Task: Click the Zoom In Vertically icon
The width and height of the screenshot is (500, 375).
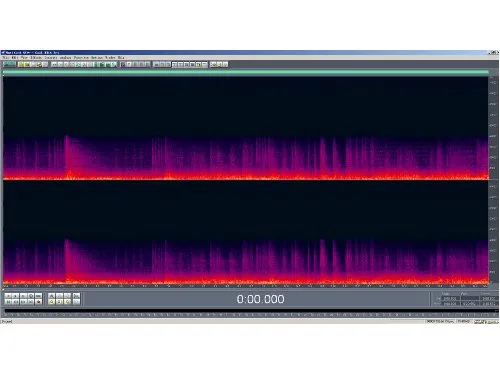Action: click(x=76, y=296)
